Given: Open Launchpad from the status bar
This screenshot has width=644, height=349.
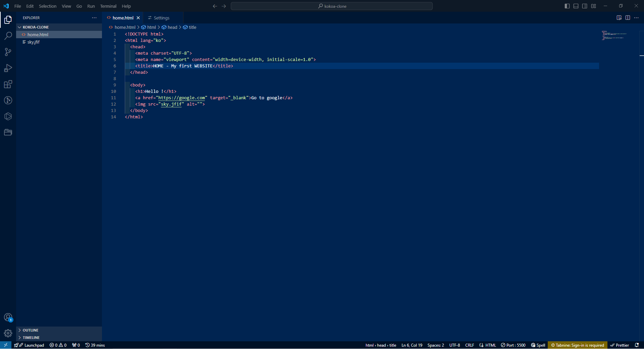Looking at the screenshot, I should (x=29, y=345).
